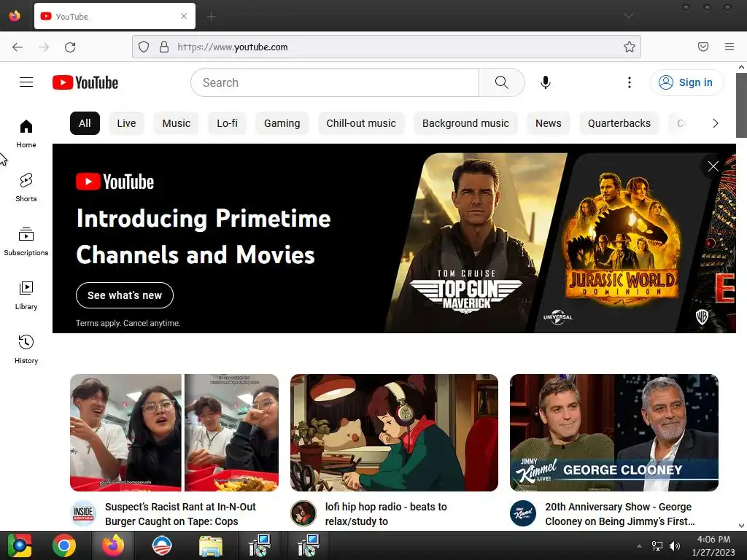Bookmark this page with star icon

pyautogui.click(x=630, y=47)
